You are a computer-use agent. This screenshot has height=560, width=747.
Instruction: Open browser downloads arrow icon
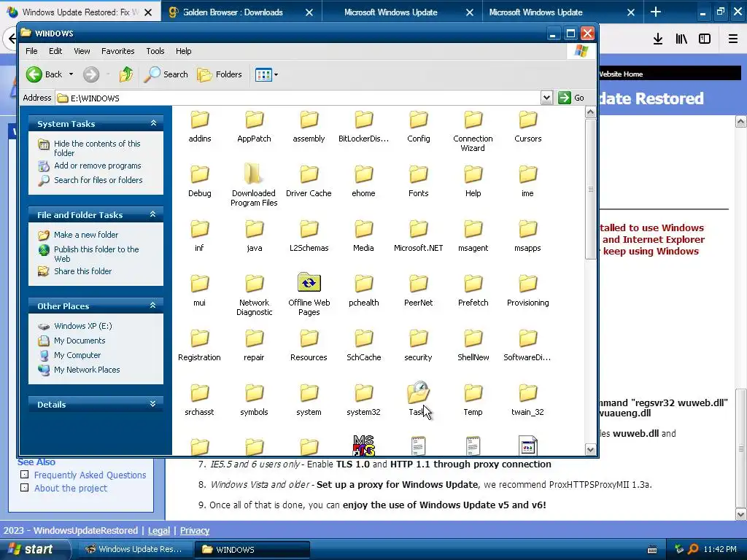coord(658,39)
